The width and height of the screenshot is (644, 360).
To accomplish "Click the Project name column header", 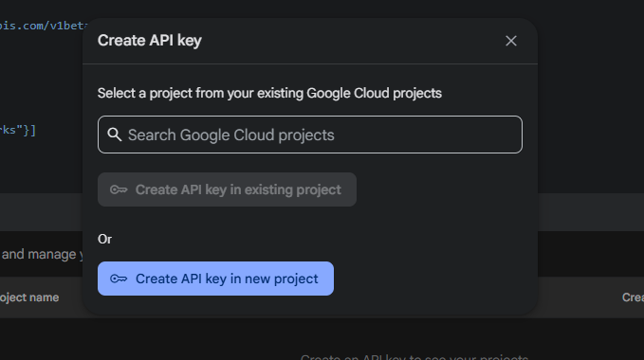I will (29, 297).
